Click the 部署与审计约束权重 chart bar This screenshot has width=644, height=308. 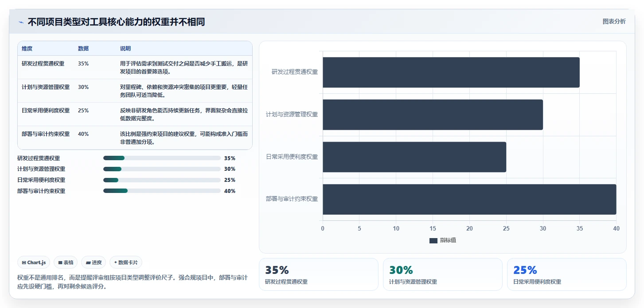click(469, 199)
